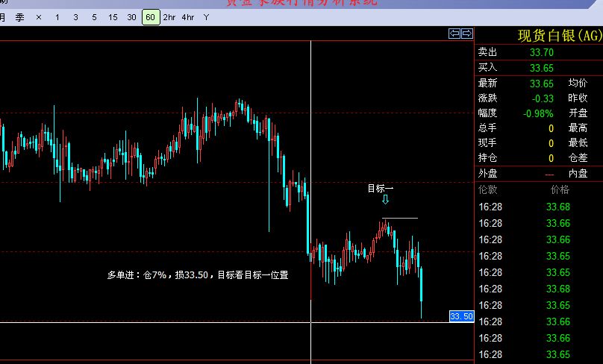Image resolution: width=603 pixels, height=364 pixels.
Task: Click the 昨收 label
Action: point(578,98)
